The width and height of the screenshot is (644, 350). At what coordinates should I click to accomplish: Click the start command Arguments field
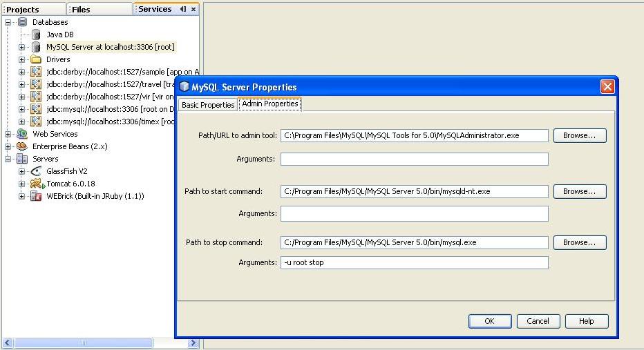point(415,214)
